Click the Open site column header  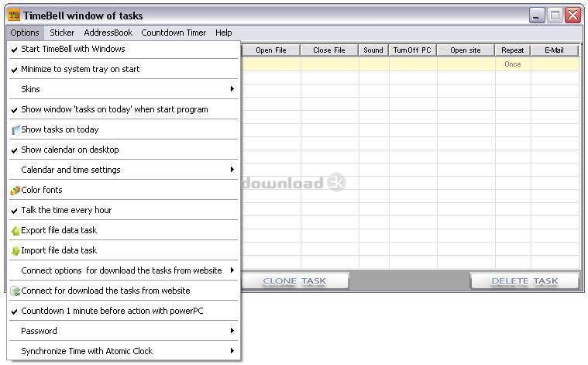[466, 50]
